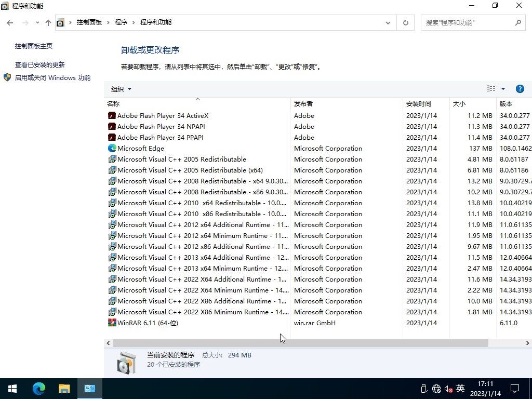Viewport: 532px width, 399px height.
Task: Click the refresh button beside address bar
Action: point(405,23)
